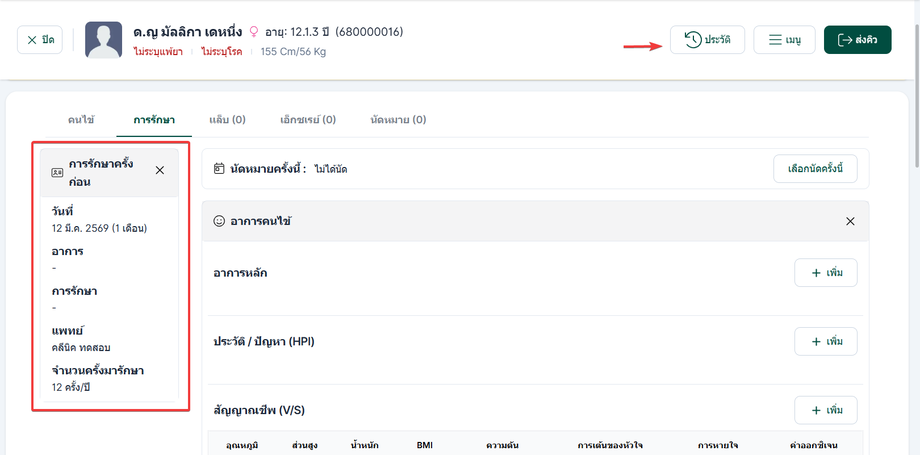
Task: Open the patient avatar photo
Action: [x=103, y=40]
